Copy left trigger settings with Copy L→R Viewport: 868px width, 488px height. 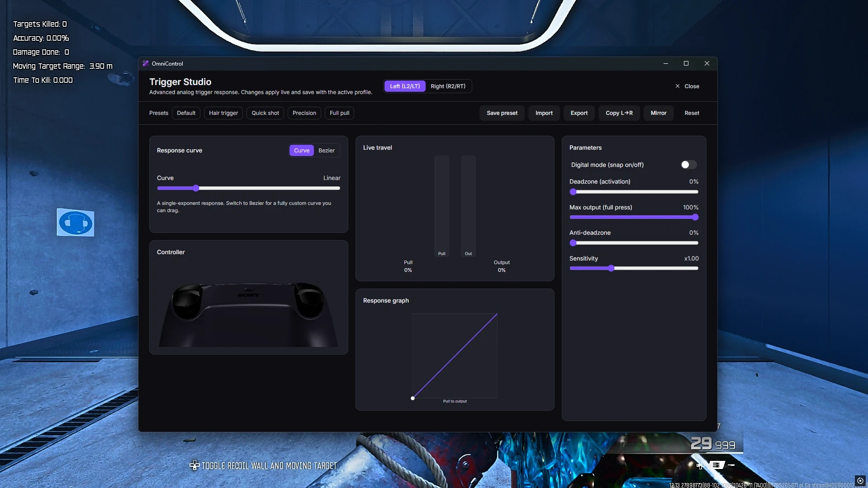tap(619, 113)
